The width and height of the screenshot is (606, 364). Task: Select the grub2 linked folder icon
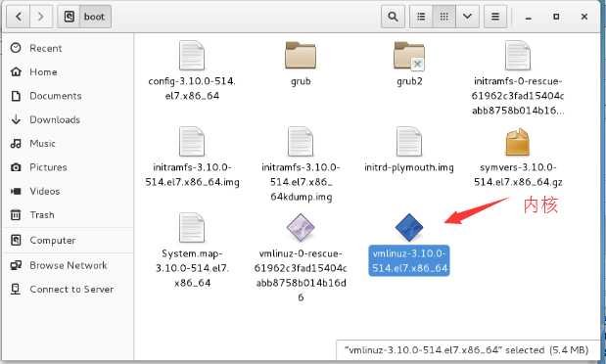pyautogui.click(x=409, y=56)
